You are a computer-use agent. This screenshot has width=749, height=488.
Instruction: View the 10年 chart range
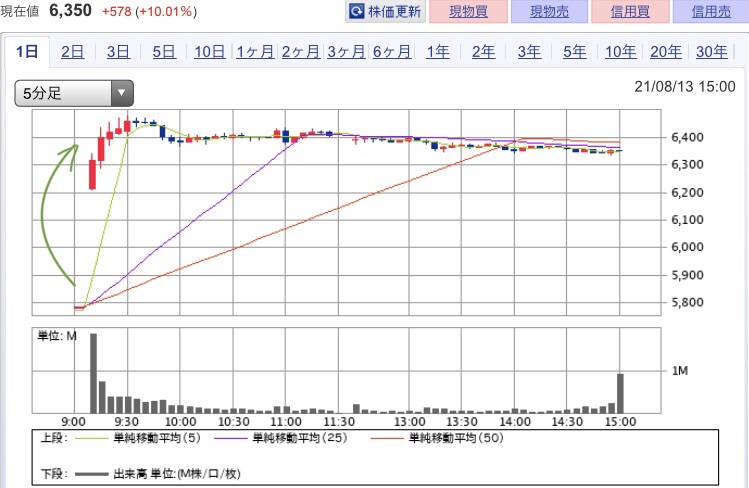tap(621, 52)
